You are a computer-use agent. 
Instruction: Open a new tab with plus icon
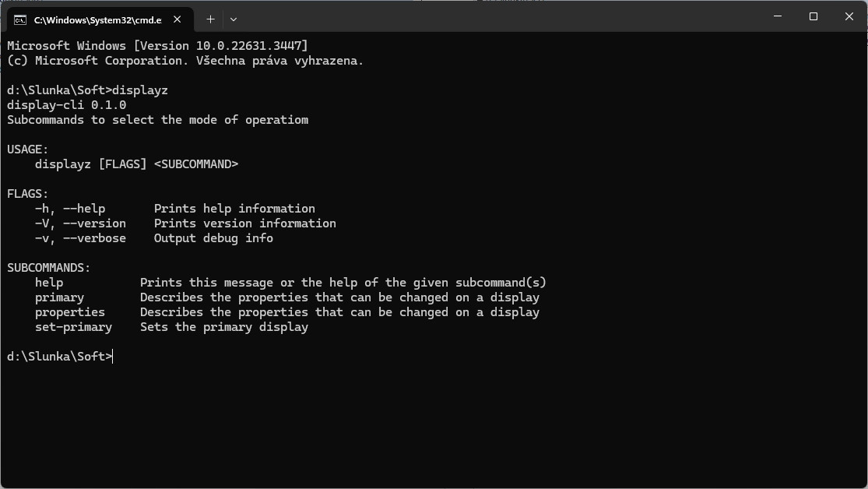[210, 19]
